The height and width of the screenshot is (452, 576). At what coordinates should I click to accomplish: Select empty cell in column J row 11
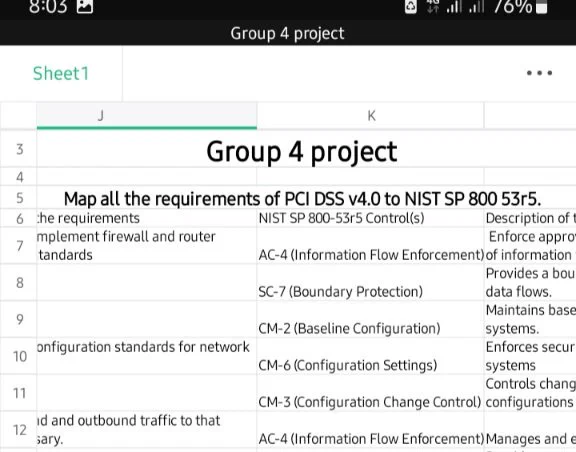(x=147, y=393)
